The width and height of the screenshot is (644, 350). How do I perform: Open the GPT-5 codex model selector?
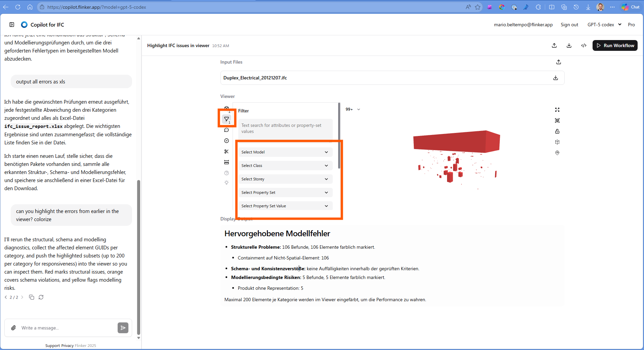click(x=604, y=24)
